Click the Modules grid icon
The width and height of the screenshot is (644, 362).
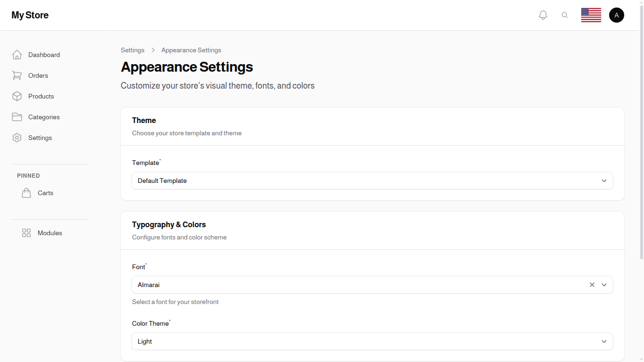tap(26, 233)
